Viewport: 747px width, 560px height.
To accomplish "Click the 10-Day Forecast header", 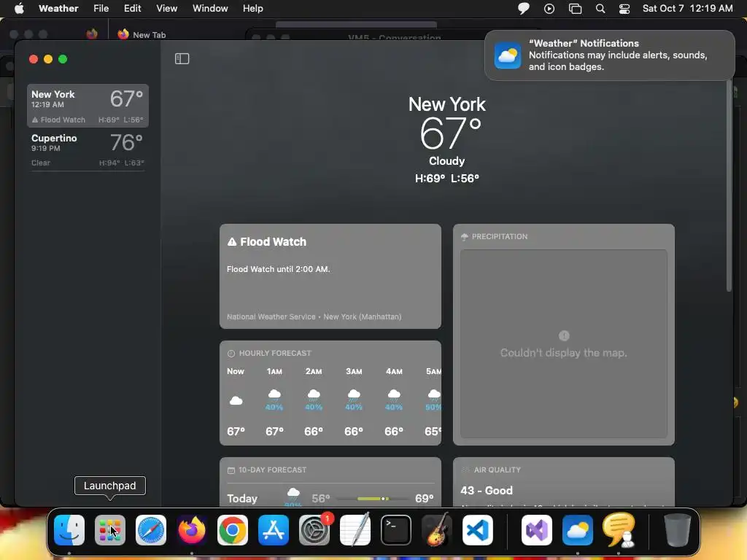I will pyautogui.click(x=267, y=470).
